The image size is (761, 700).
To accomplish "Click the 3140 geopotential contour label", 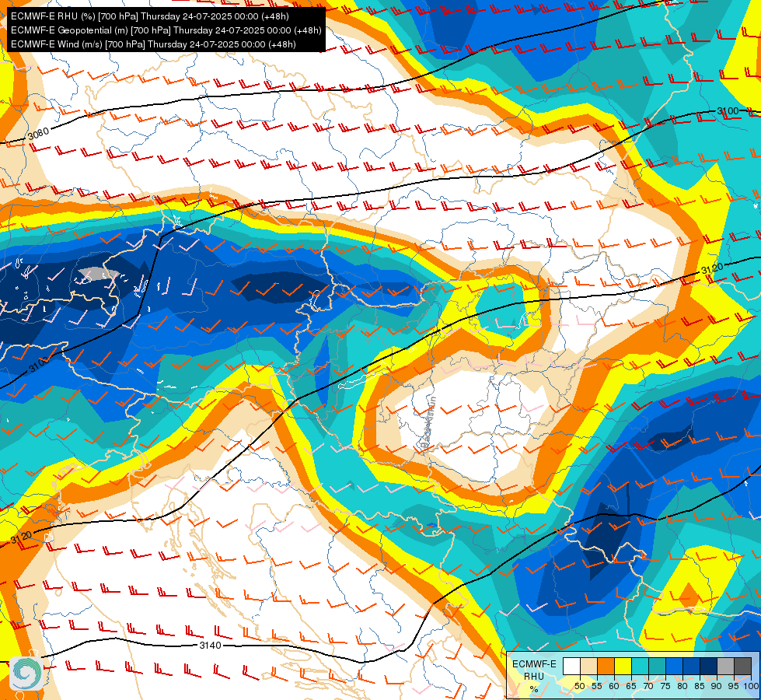I will tap(210, 645).
